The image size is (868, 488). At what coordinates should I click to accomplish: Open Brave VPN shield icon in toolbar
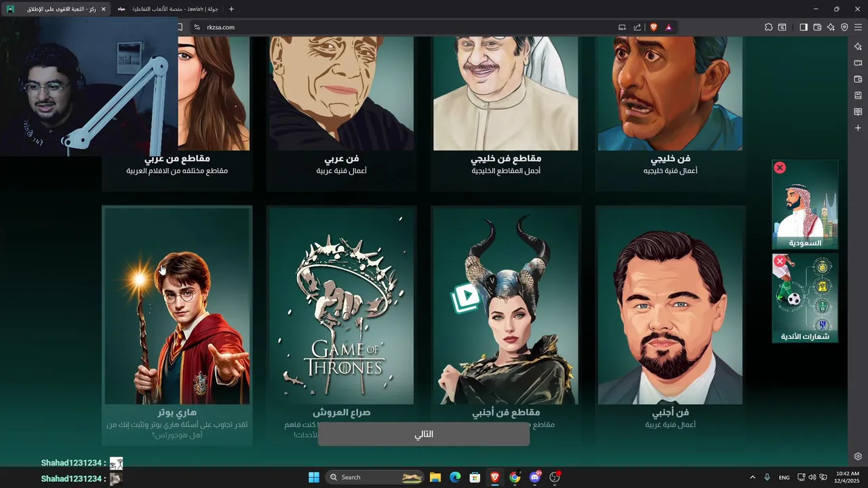pyautogui.click(x=844, y=27)
